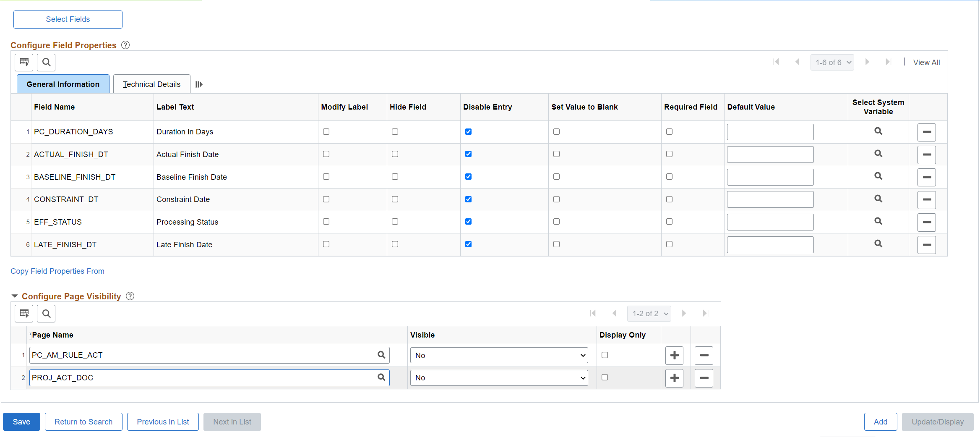Viewport: 980px width, 440px height.
Task: Uncheck Disable Entry for PC_DURATION_DAYS
Action: [468, 132]
